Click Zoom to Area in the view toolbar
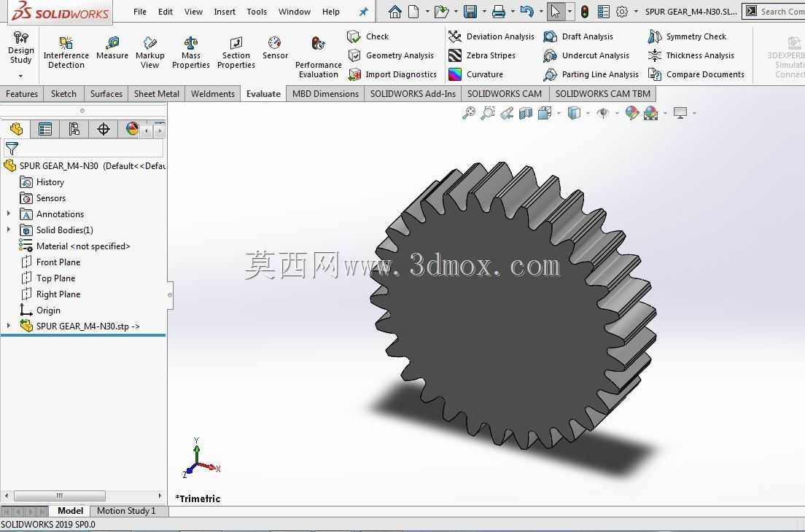 (488, 113)
